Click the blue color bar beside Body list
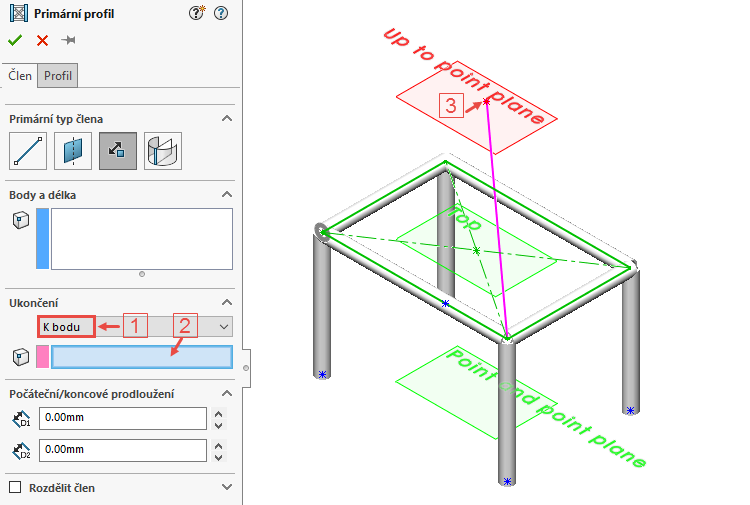The width and height of the screenshot is (750, 505). coord(43,239)
